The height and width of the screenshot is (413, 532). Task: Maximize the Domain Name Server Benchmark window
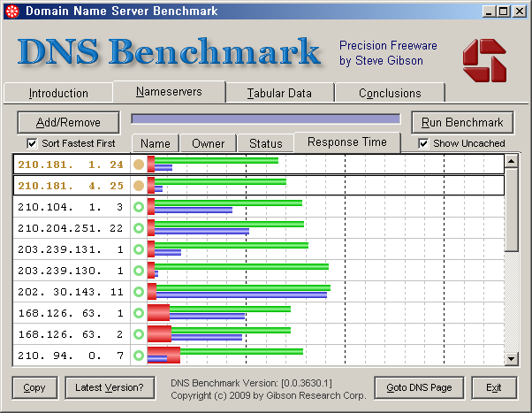coord(503,11)
